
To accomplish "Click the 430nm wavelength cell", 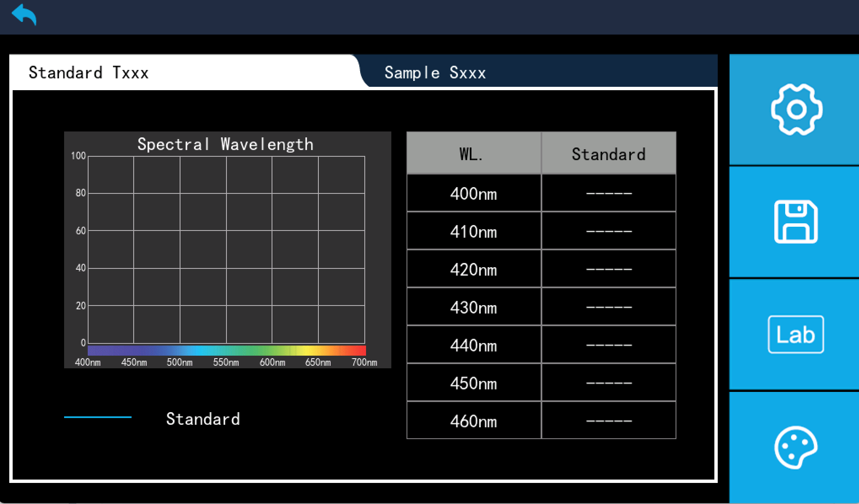I will coord(473,308).
